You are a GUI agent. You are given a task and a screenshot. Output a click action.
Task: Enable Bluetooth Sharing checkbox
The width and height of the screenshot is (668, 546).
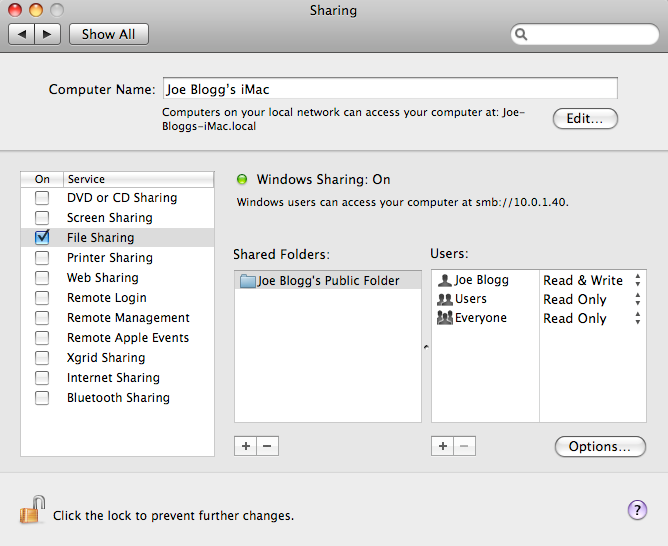pyautogui.click(x=42, y=398)
